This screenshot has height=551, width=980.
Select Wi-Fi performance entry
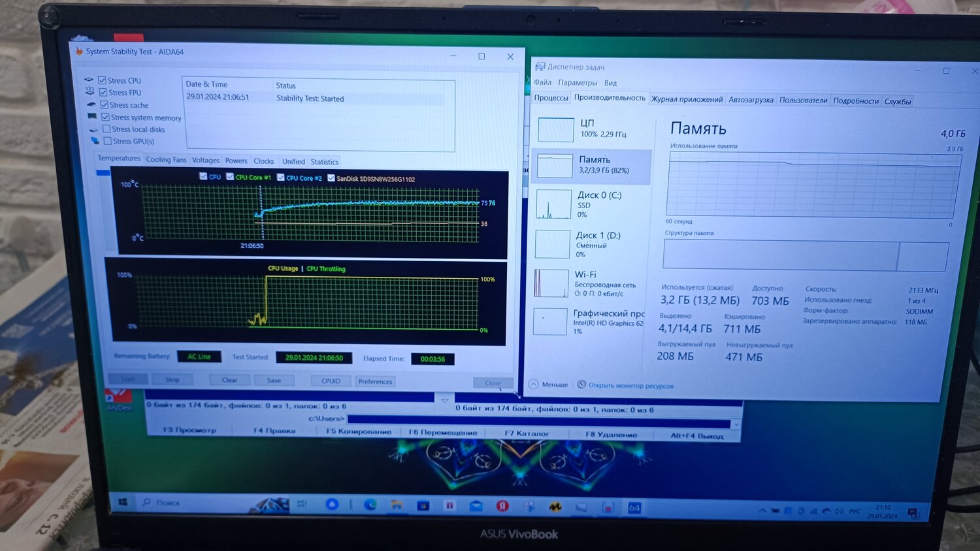tap(589, 283)
